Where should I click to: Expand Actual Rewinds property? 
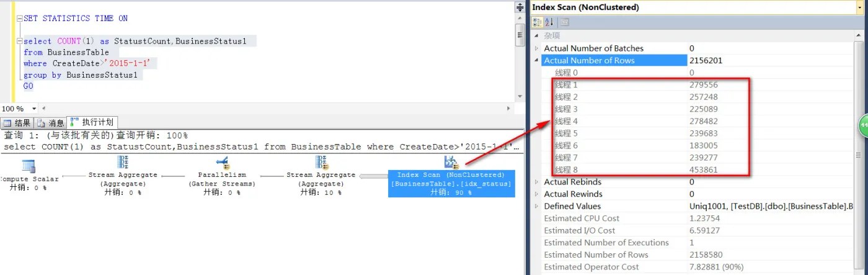pyautogui.click(x=537, y=194)
